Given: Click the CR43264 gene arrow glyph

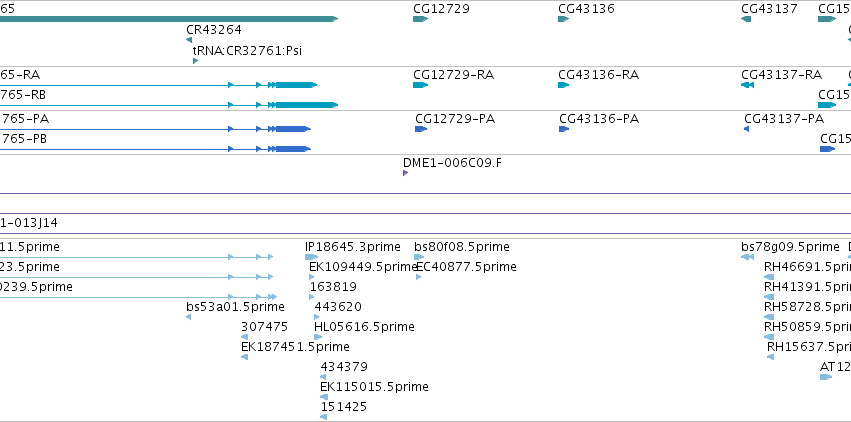Looking at the screenshot, I should click(189, 40).
